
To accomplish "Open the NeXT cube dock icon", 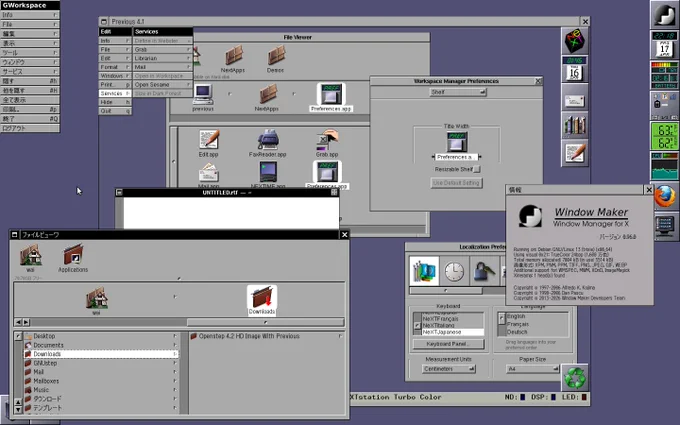I will click(x=575, y=41).
